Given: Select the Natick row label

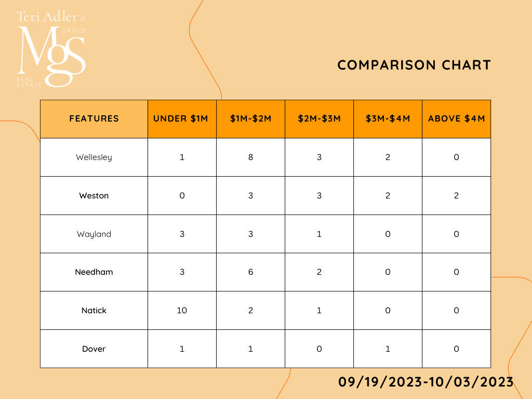Looking at the screenshot, I should tap(94, 310).
